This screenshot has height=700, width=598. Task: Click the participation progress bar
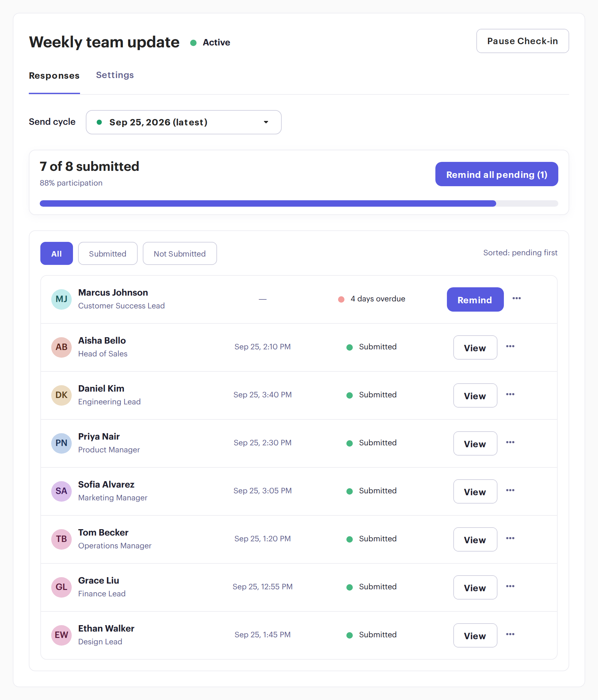(299, 203)
